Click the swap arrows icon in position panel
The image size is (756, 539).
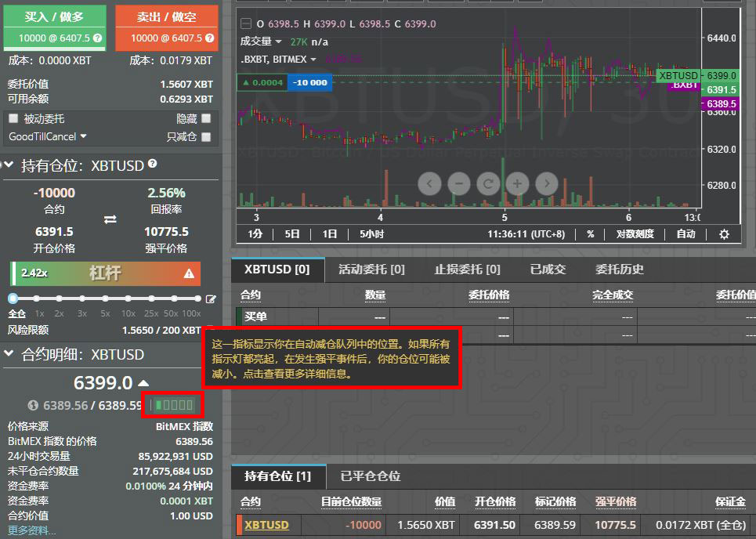(110, 219)
